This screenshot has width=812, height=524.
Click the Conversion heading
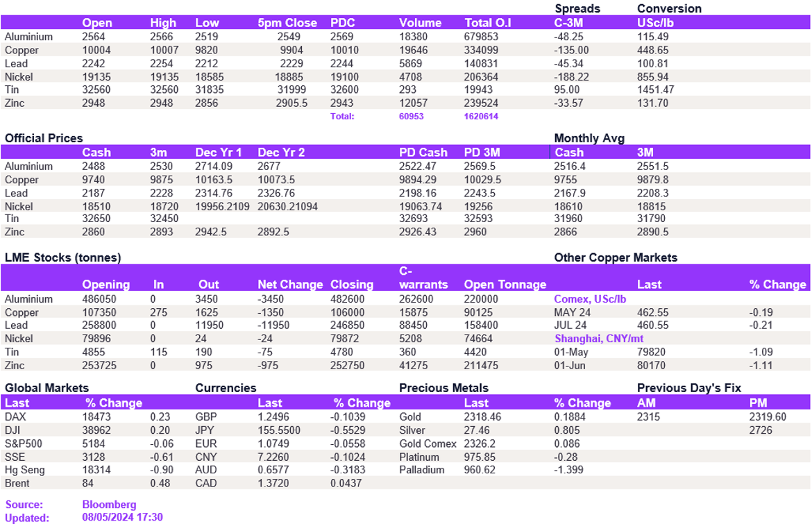669,9
